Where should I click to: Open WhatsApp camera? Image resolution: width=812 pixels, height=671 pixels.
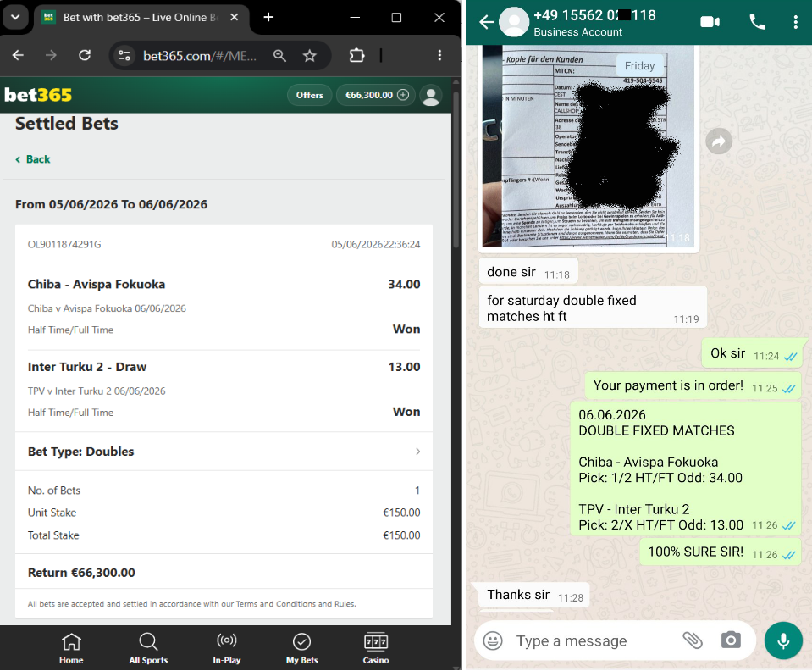click(x=731, y=640)
